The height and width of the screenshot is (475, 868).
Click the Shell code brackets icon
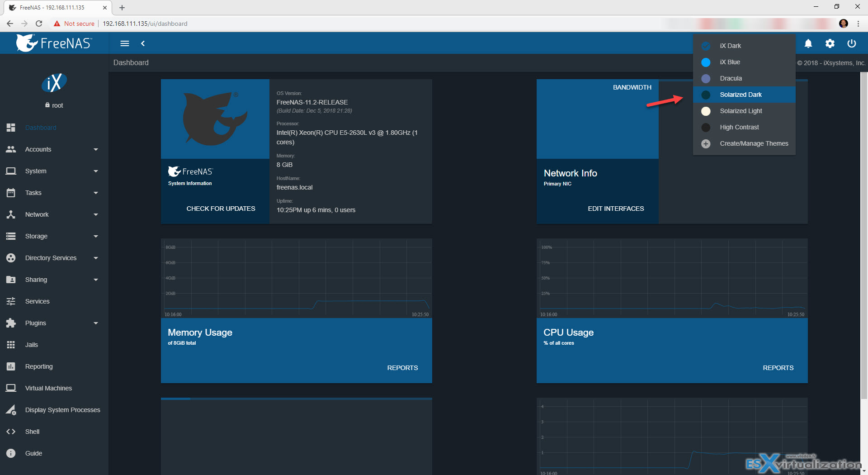pyautogui.click(x=11, y=432)
